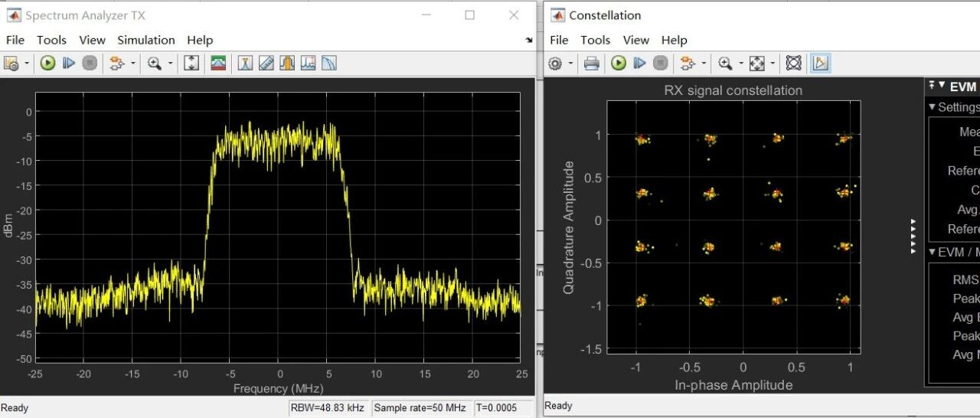Open Tools menu in Spectrum Analyzer

tap(51, 40)
